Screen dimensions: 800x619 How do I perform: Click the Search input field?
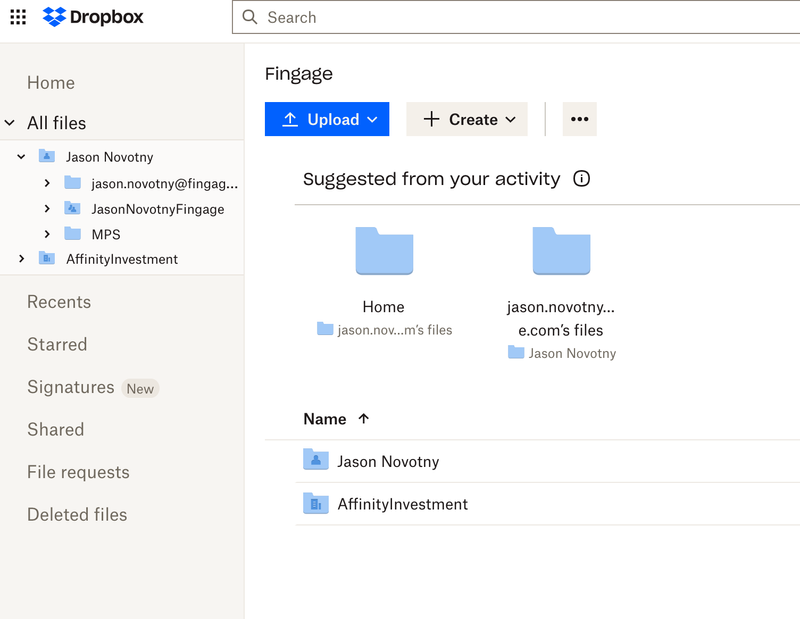click(520, 18)
